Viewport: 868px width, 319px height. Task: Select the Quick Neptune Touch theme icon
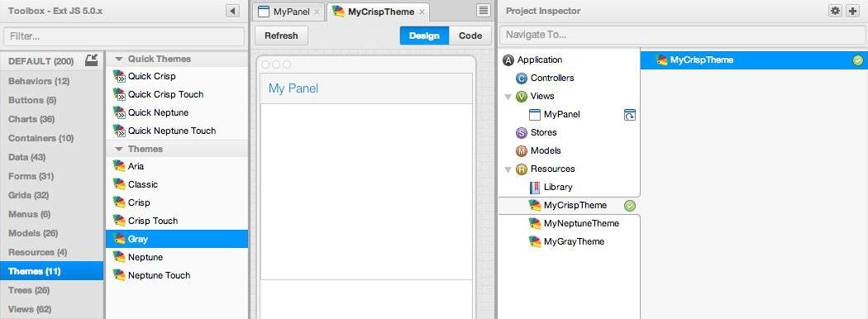coord(119,131)
